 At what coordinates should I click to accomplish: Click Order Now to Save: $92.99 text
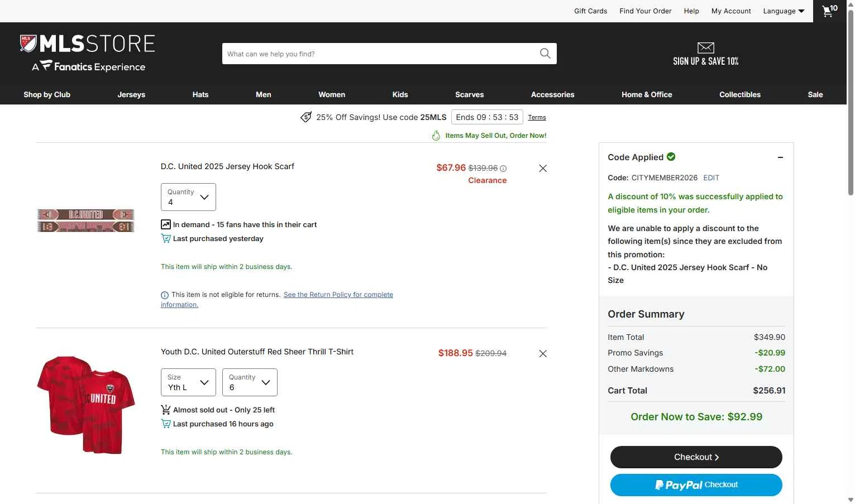(x=696, y=417)
